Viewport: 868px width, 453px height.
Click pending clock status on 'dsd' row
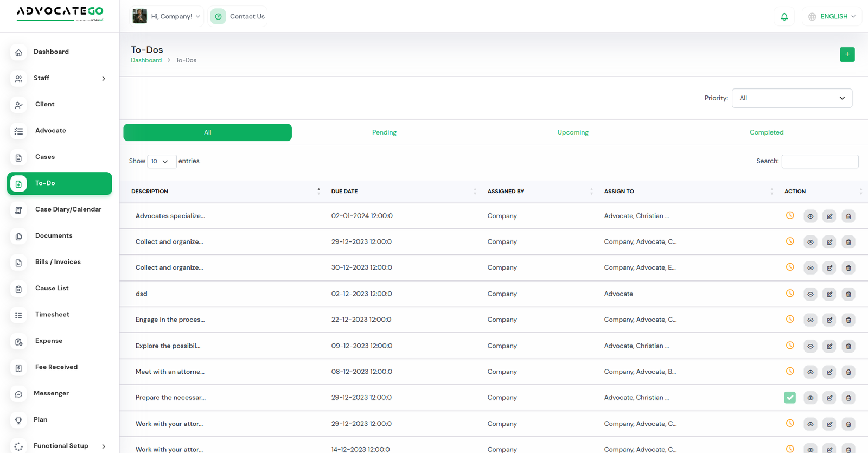point(790,294)
